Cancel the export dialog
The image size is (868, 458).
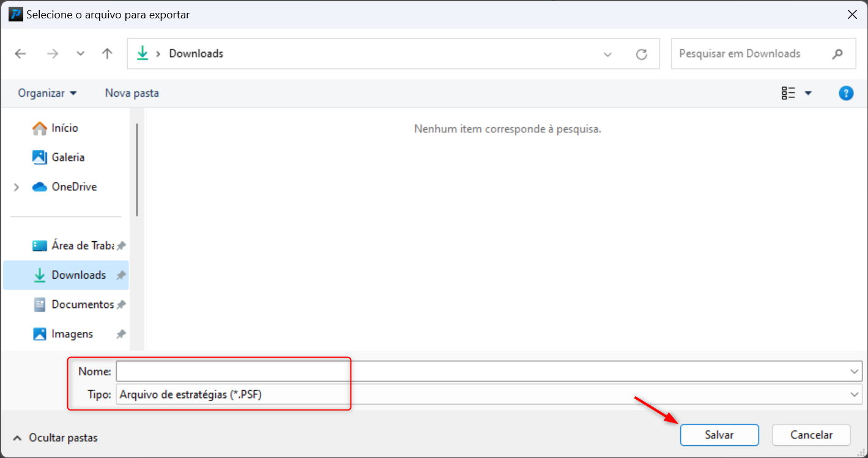point(811,435)
